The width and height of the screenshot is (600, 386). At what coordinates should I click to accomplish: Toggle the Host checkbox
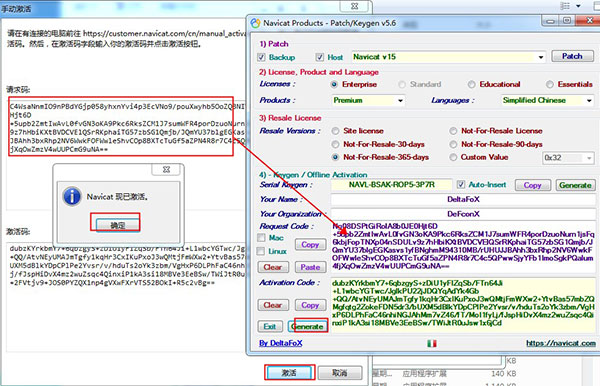[320, 57]
